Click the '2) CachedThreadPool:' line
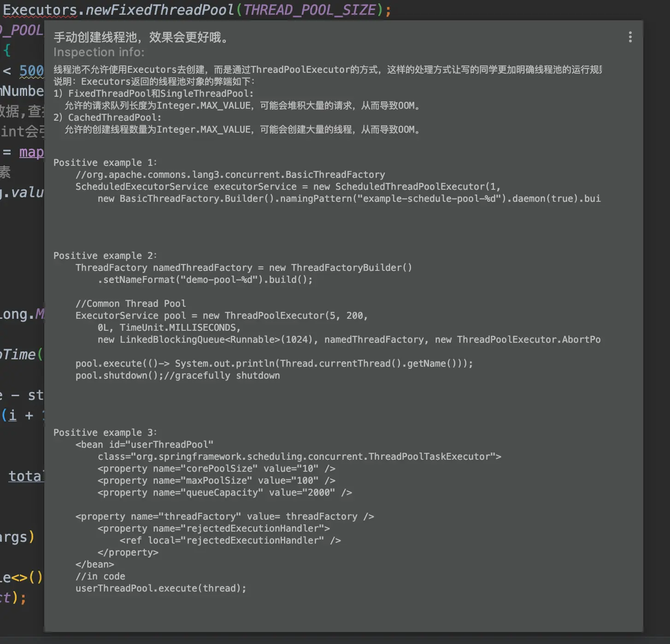 point(107,117)
